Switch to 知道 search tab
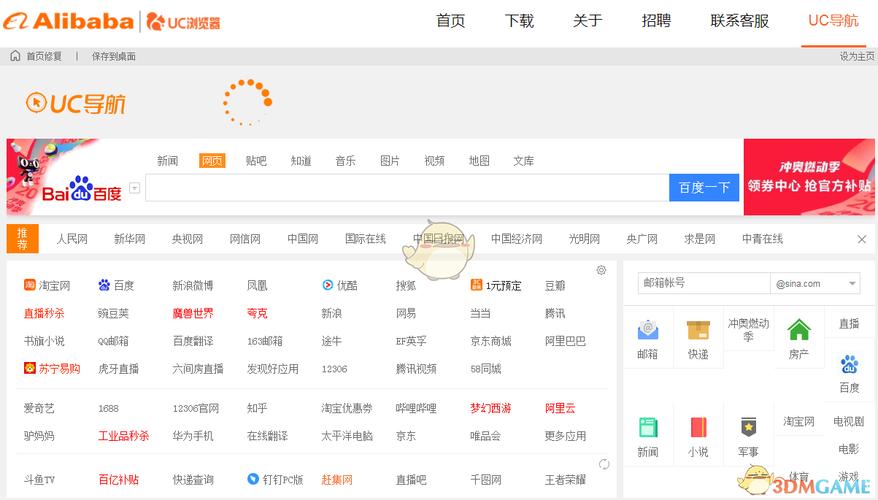The image size is (878, 500). click(x=301, y=161)
